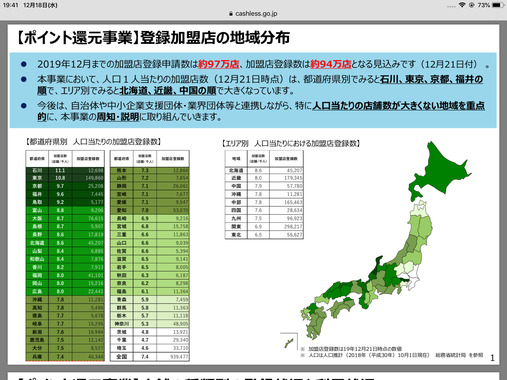
Task: Tap the date 12月18日(水) in status bar
Action: 40,5
